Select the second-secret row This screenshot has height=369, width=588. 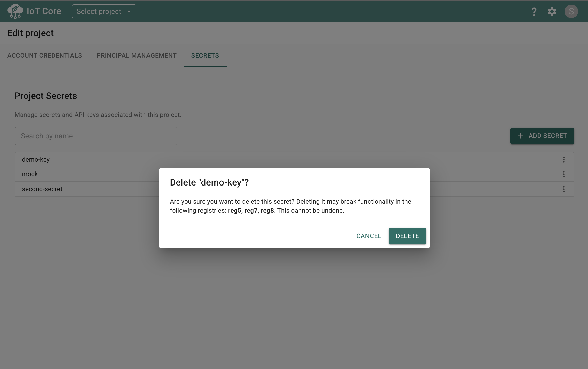(x=294, y=189)
